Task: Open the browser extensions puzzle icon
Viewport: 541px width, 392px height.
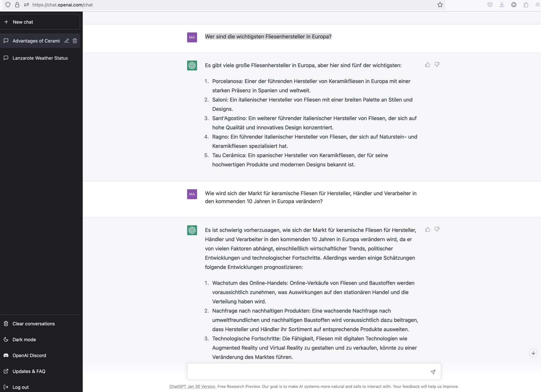Action: (x=526, y=5)
